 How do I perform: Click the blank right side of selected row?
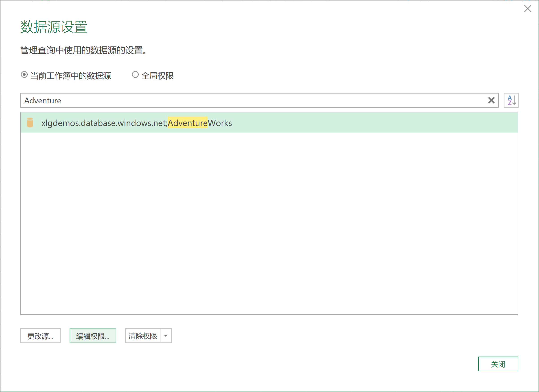(380, 123)
